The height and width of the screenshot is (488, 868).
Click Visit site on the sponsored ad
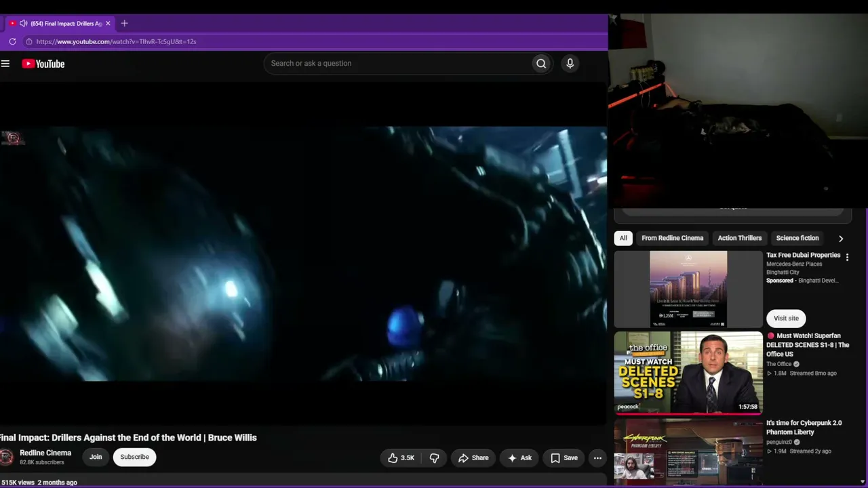(786, 319)
